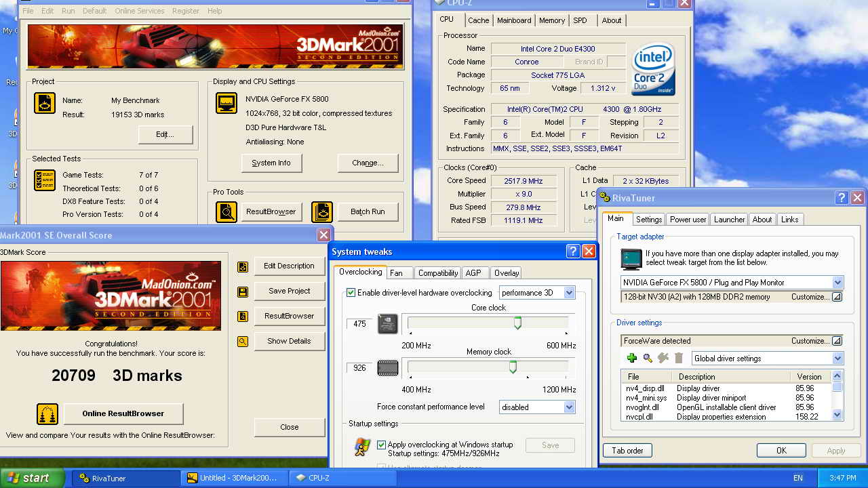
Task: Click the memory clock value field 926
Action: [359, 368]
